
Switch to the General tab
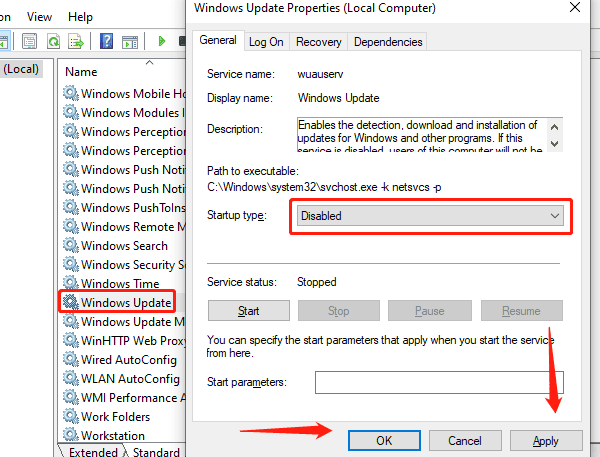pyautogui.click(x=218, y=40)
